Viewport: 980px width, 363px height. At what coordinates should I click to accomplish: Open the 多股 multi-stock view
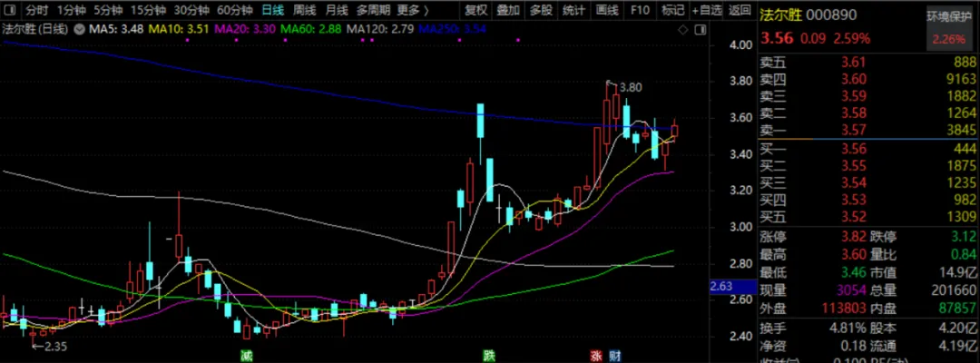(x=541, y=10)
